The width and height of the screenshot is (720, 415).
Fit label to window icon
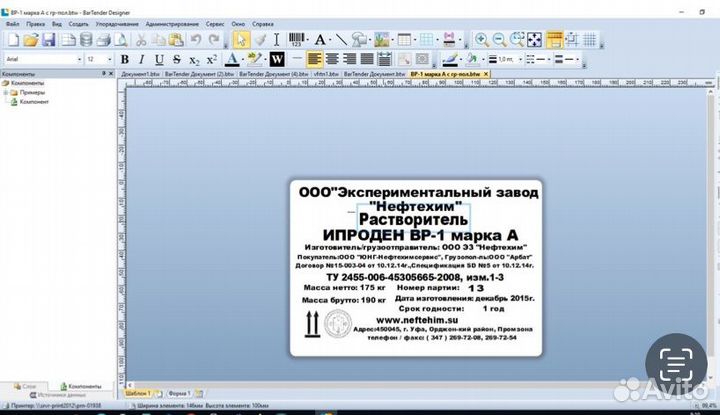tap(534, 40)
